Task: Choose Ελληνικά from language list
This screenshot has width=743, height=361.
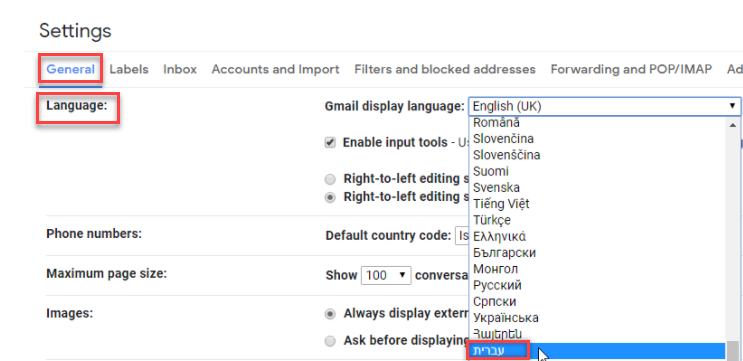Action: click(597, 236)
